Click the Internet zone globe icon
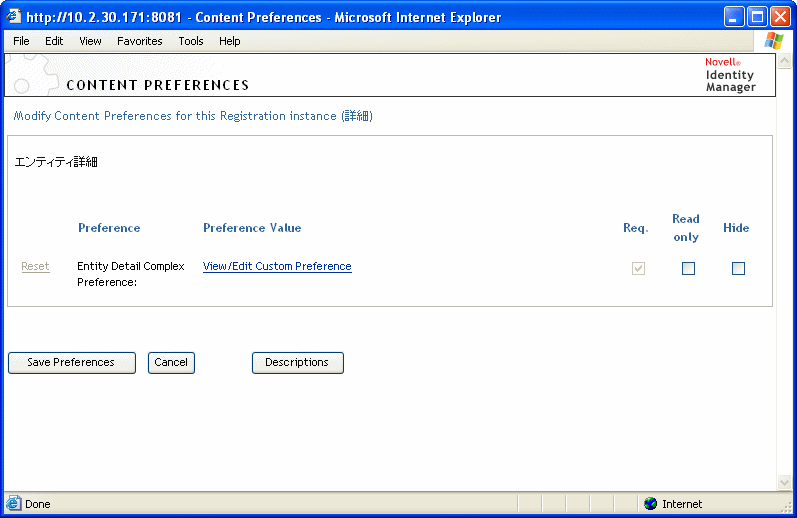 coord(650,504)
